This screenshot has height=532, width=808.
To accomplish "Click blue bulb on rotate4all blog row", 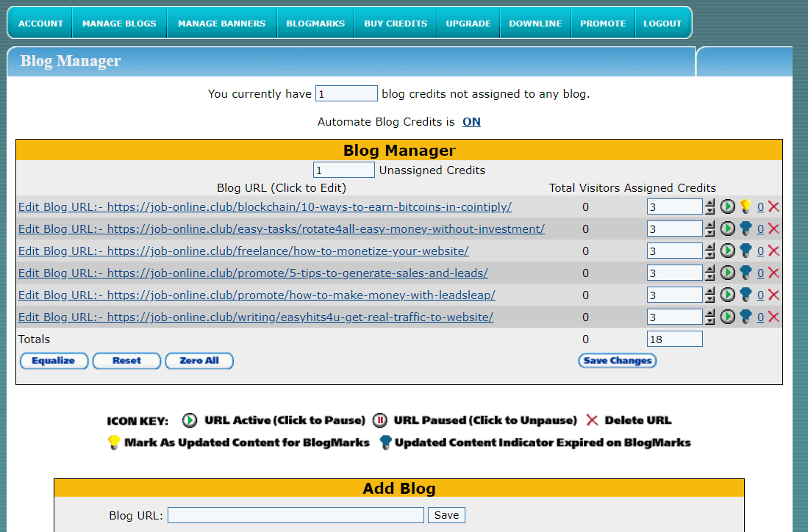I will pos(746,229).
